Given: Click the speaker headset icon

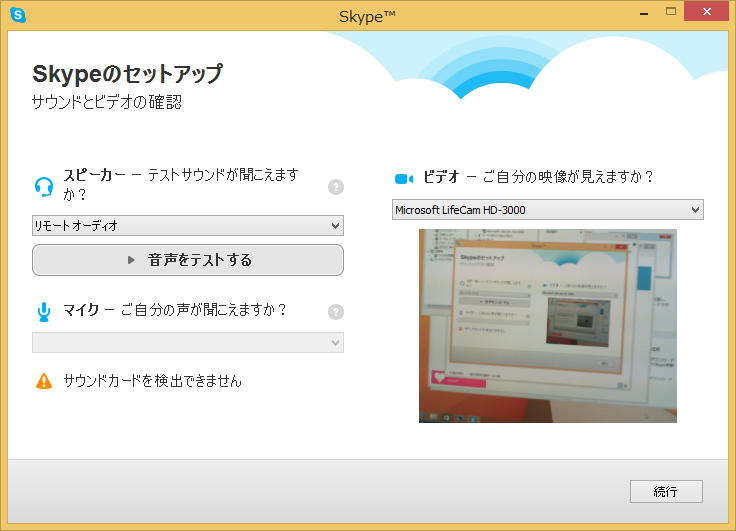Looking at the screenshot, I should pos(44,187).
